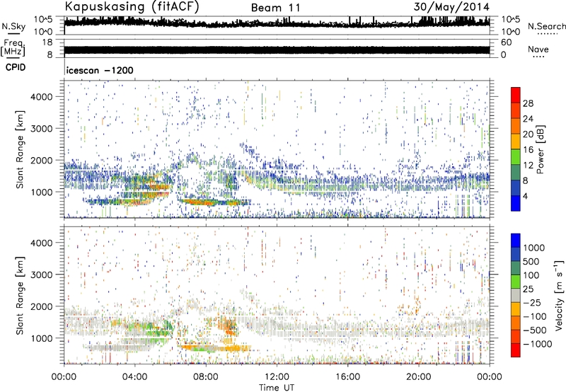
Task: Click the Slant Range label of velocity panel
Action: pos(20,295)
